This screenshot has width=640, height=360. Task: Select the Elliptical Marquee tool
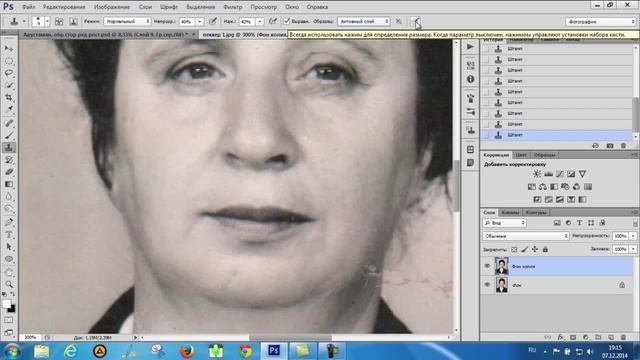[x=9, y=61]
